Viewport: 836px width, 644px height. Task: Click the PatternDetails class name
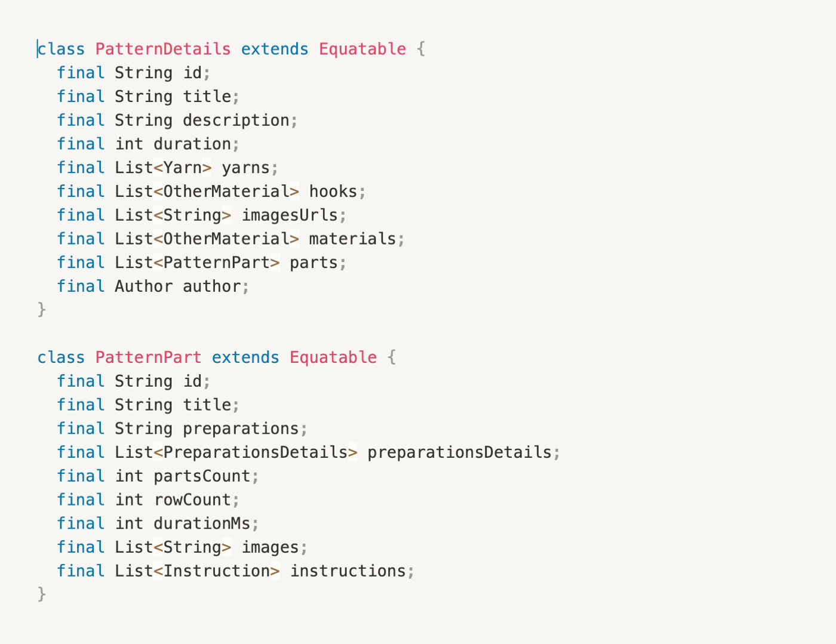click(163, 49)
